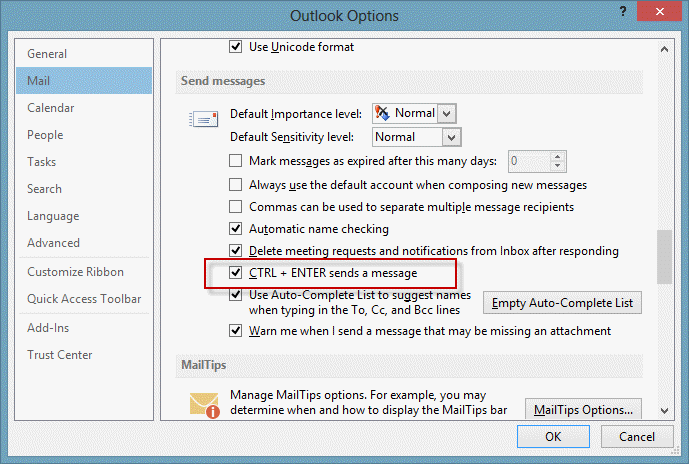Viewport: 689px width, 464px height.
Task: Open Add-Ins settings
Action: click(x=84, y=328)
